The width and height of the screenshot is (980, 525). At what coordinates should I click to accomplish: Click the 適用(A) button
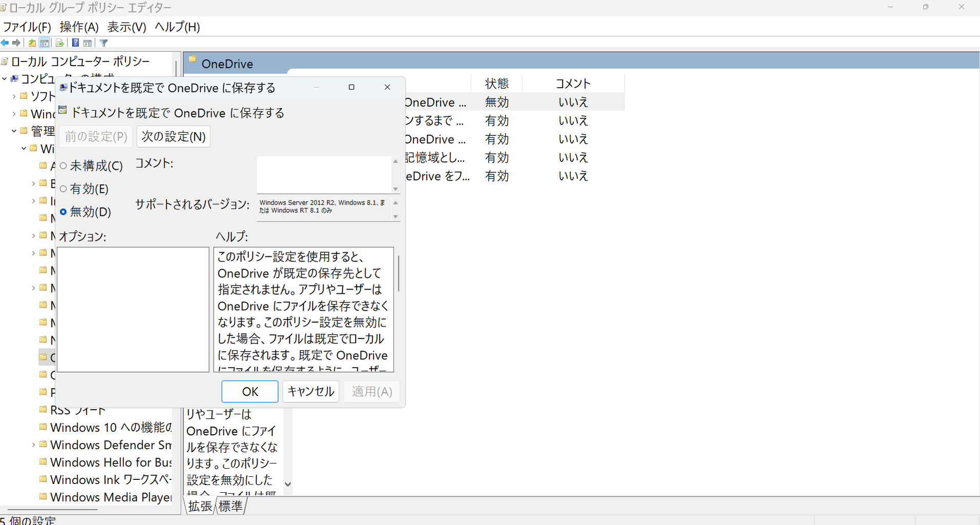tap(372, 392)
